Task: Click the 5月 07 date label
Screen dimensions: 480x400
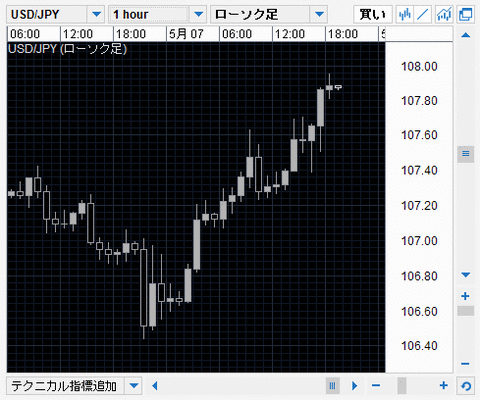Action: 186,34
